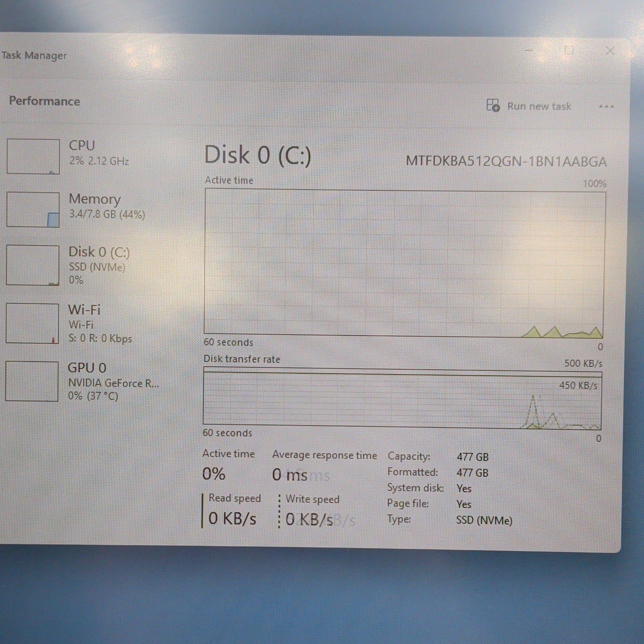Click the Run new task button label
Viewport: 644px width, 644px height.
point(539,106)
